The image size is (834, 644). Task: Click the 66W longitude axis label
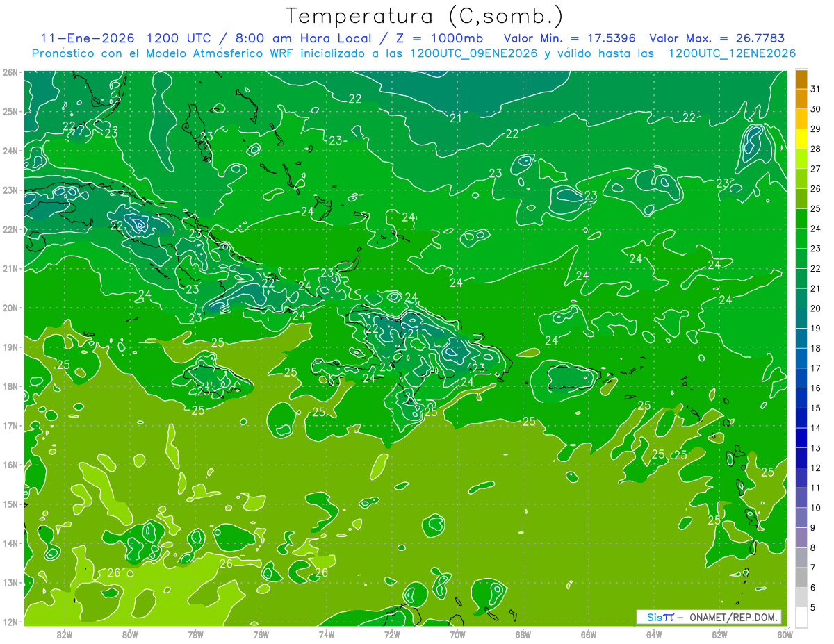[x=588, y=634]
